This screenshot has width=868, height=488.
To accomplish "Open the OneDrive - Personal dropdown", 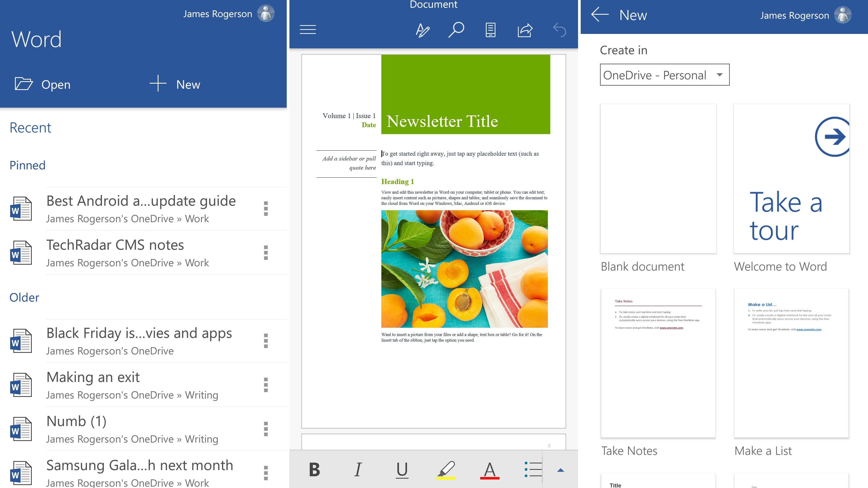I will 664,75.
